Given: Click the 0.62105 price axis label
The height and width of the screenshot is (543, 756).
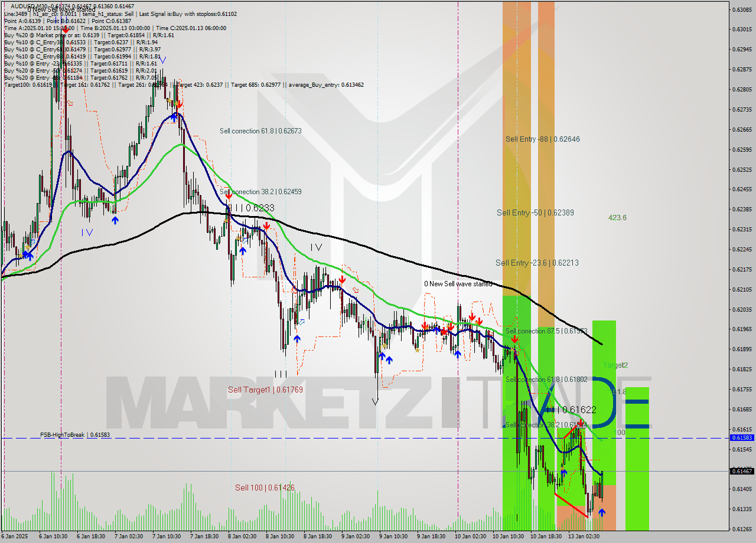Looking at the screenshot, I should click(742, 289).
